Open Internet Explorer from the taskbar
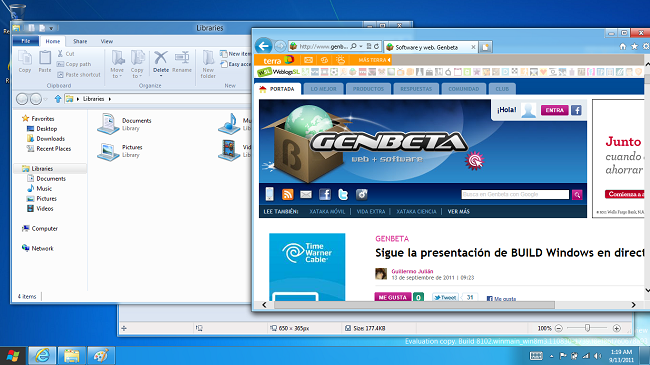This screenshot has height=365, width=650. point(42,355)
